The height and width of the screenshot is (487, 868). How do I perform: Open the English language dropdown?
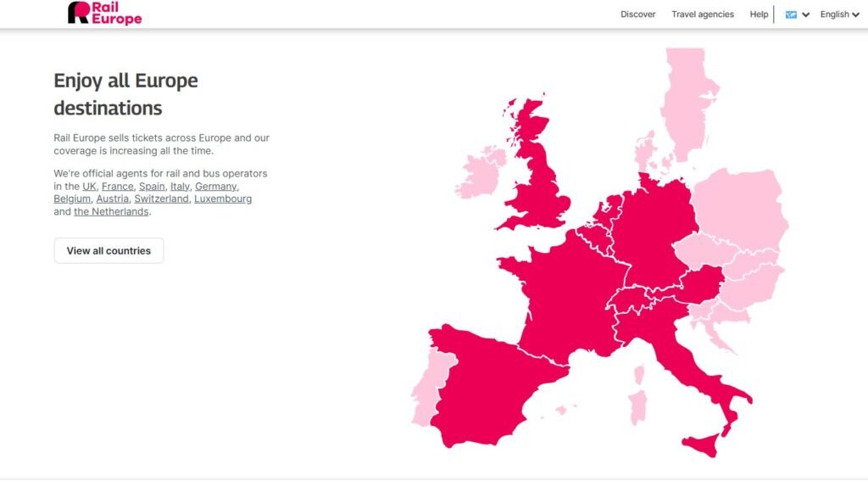coord(839,14)
